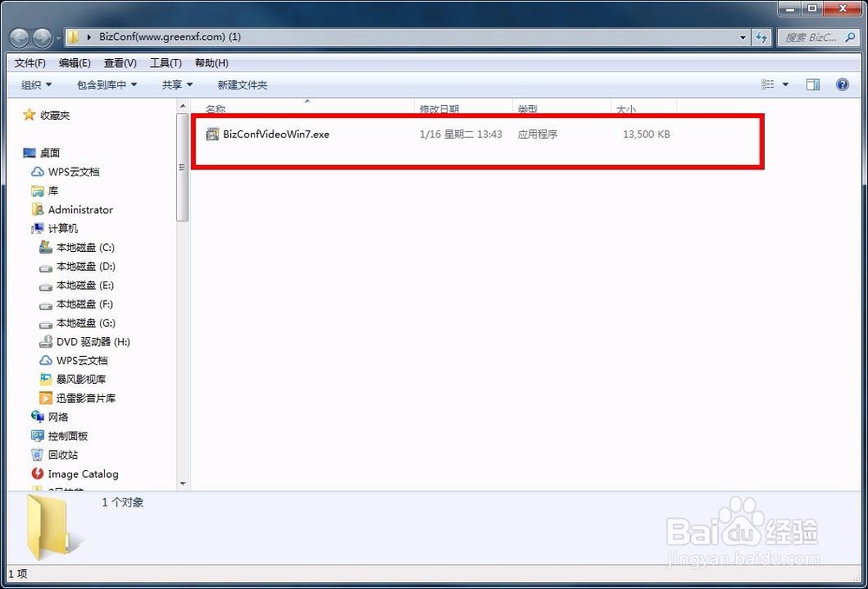Click the Administrator user icon
This screenshot has width=868, height=589.
click(37, 208)
